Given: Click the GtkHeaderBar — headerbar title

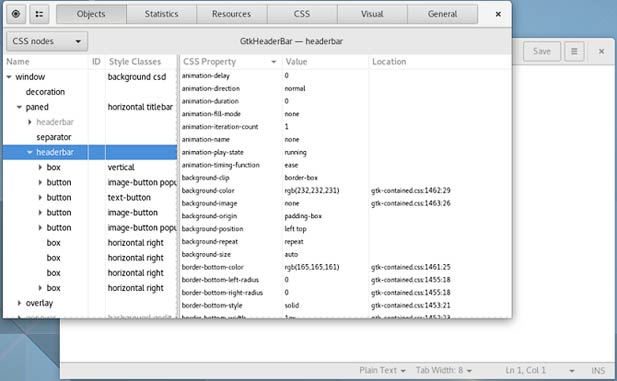Looking at the screenshot, I should pos(291,41).
